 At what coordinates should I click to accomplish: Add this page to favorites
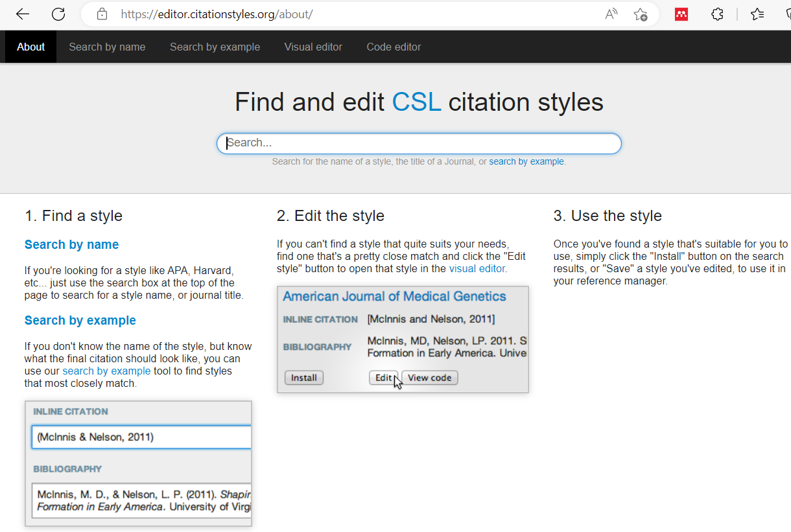(x=641, y=14)
